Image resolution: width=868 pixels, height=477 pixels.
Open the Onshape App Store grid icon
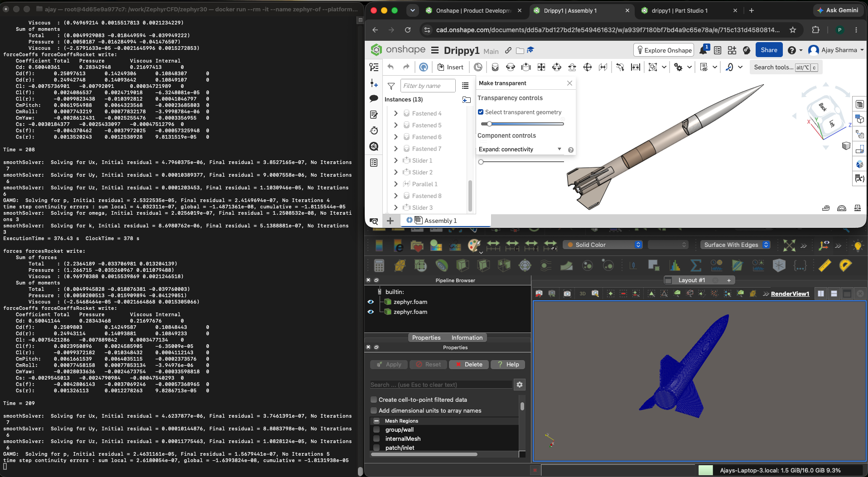click(x=732, y=50)
